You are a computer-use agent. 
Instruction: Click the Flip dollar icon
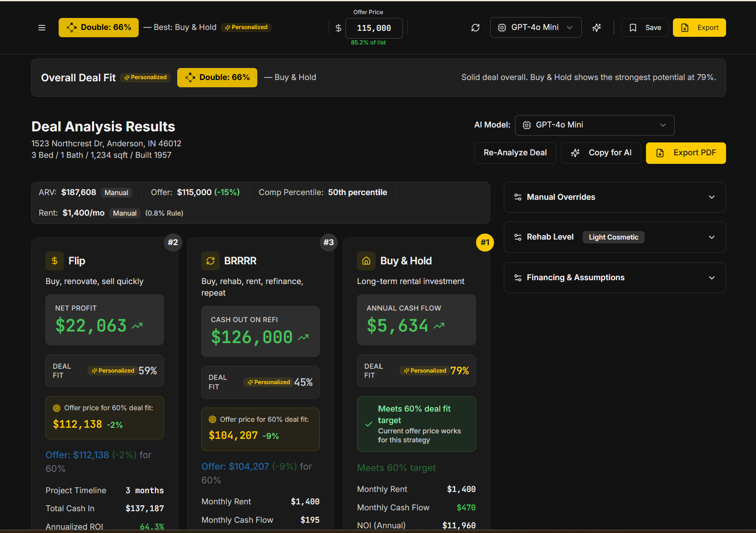point(55,261)
